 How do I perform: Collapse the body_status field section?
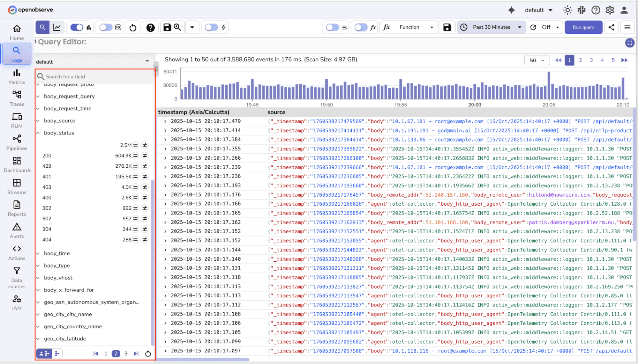tap(38, 133)
